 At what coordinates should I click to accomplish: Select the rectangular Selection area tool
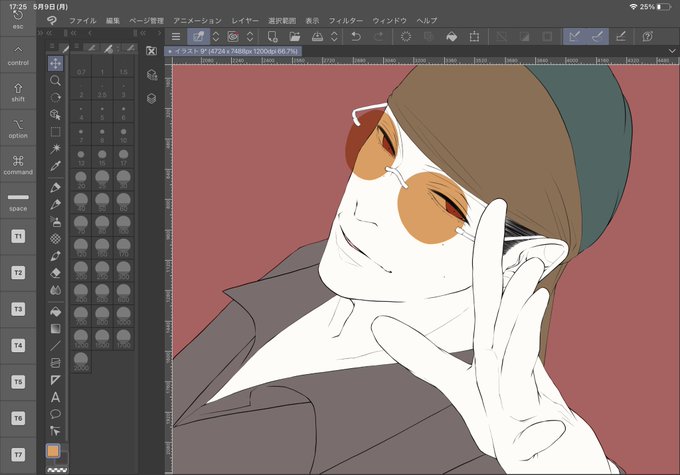click(56, 132)
